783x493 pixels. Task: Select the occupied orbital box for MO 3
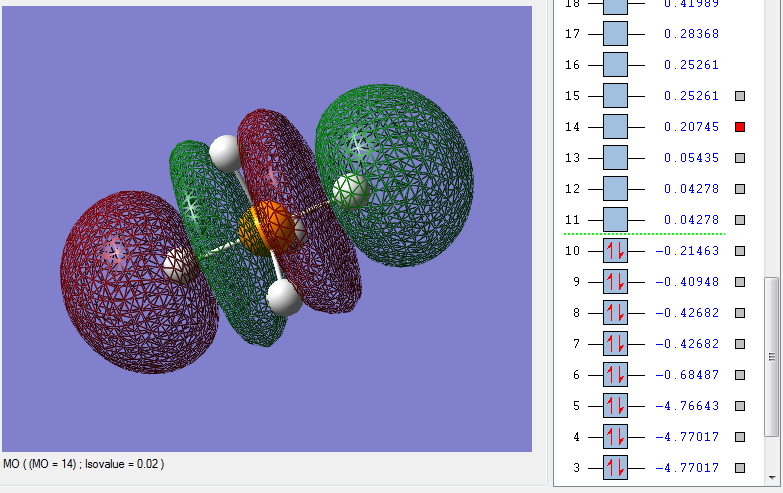[x=615, y=468]
